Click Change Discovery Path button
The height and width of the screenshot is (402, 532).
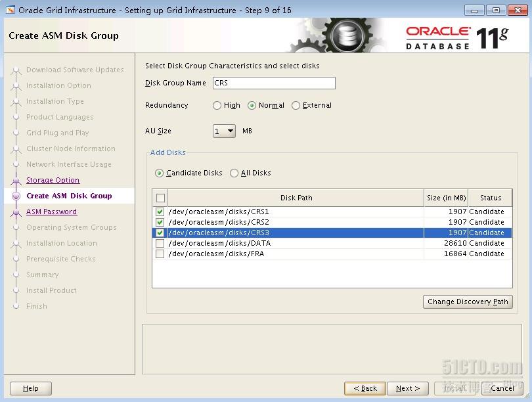click(x=468, y=301)
